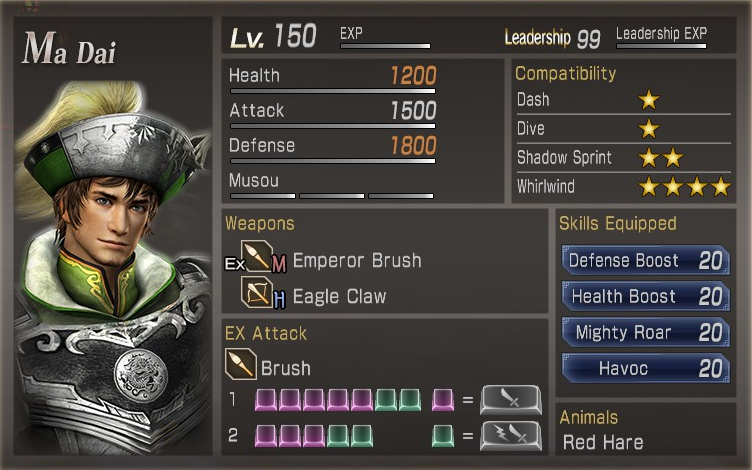Viewport: 752px width, 470px height.
Task: Click the Leadership EXP progress bar
Action: click(x=661, y=46)
